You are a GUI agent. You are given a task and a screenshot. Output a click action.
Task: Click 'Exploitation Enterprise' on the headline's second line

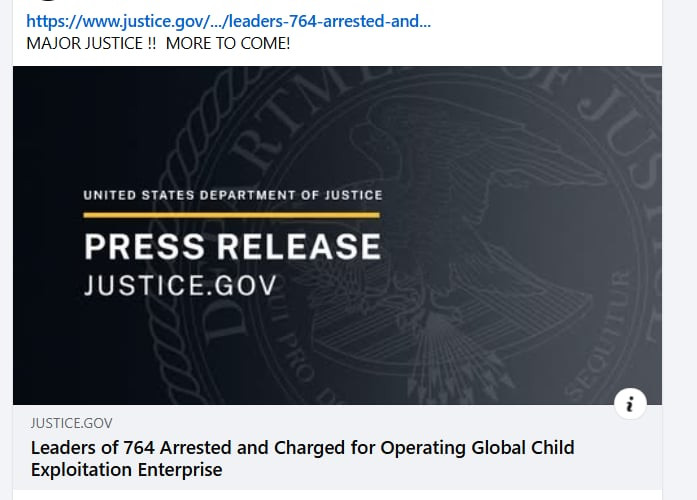click(126, 469)
